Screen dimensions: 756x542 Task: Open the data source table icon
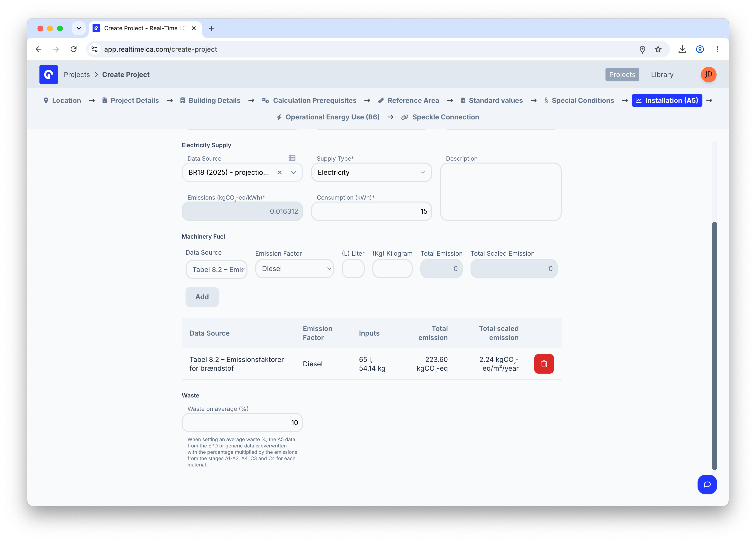(x=292, y=158)
